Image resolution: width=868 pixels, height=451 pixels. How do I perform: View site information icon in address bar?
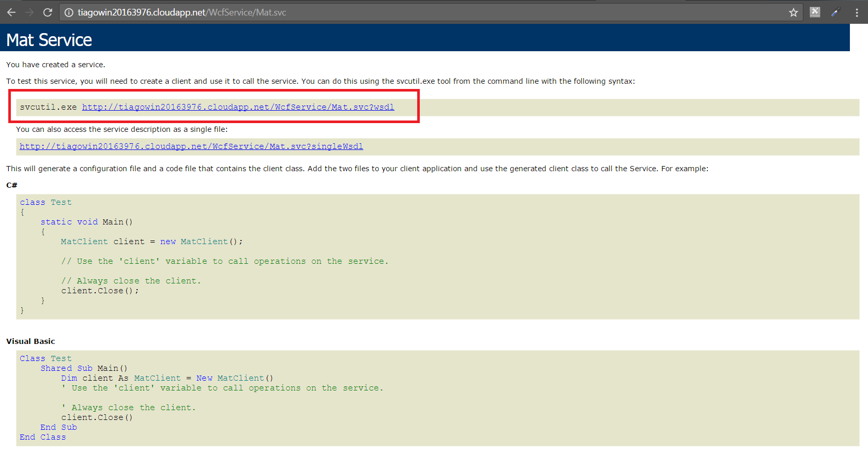tap(69, 12)
